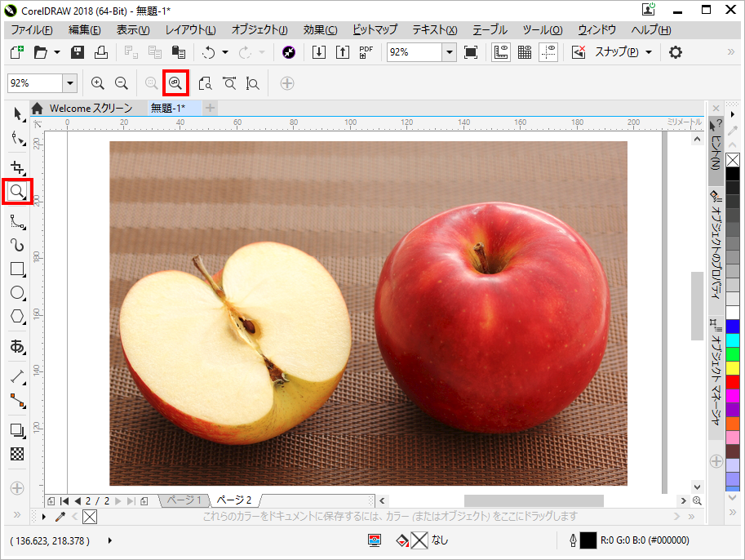Viewport: 745px width, 560px height.
Task: Click Zoom Out on property bar
Action: (x=122, y=83)
